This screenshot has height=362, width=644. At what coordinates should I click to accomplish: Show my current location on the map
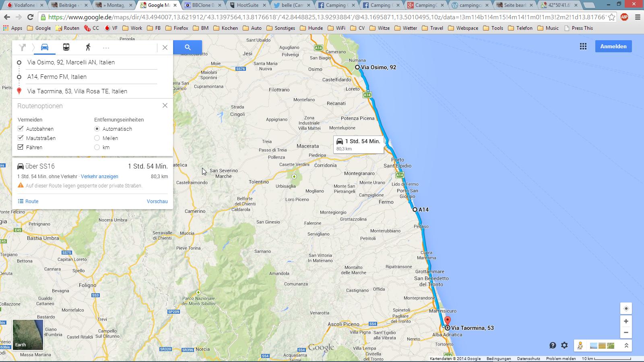click(626, 309)
